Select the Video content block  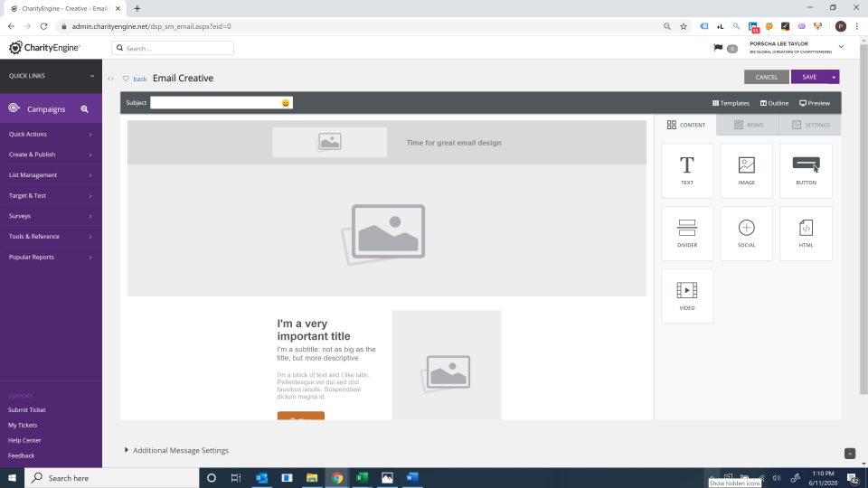pyautogui.click(x=687, y=296)
